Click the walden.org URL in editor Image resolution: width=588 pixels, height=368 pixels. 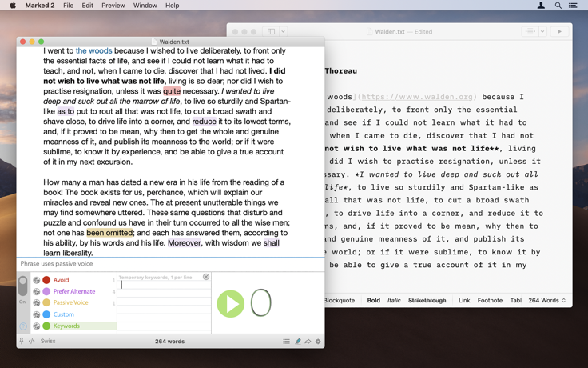click(x=417, y=97)
